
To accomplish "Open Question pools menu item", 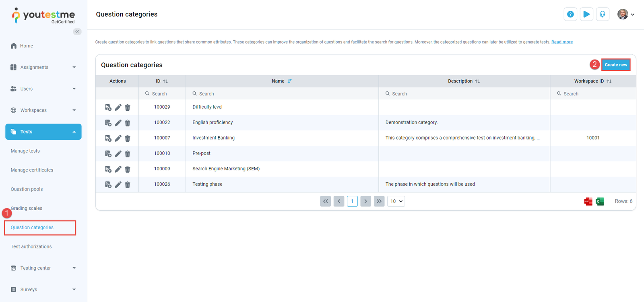I will 27,189.
